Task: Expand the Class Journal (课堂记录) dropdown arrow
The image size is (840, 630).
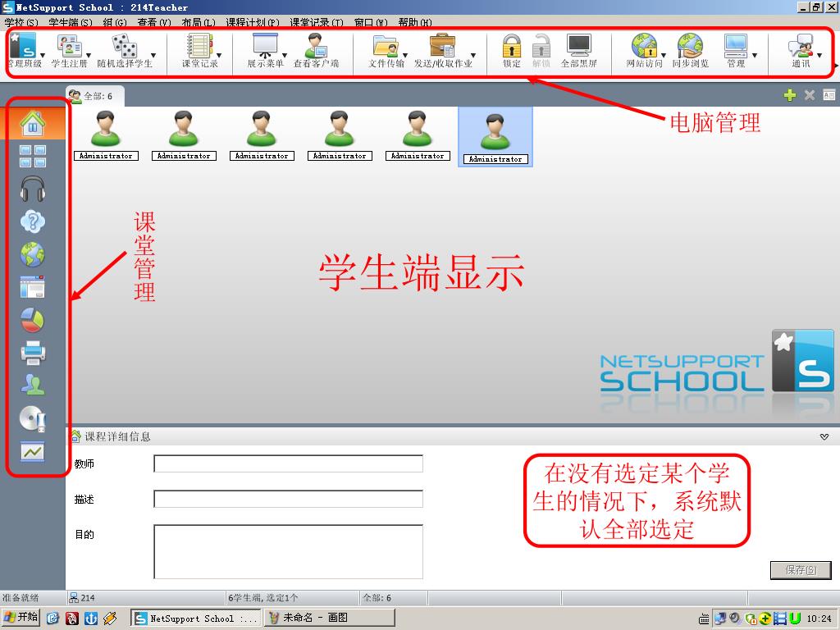Action: (x=218, y=55)
